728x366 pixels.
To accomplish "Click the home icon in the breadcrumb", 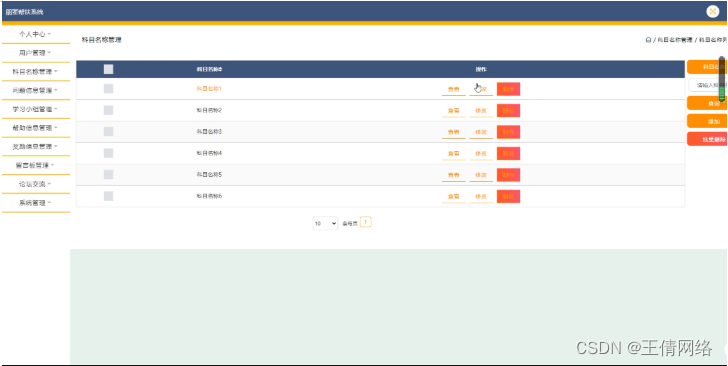I will pos(648,40).
